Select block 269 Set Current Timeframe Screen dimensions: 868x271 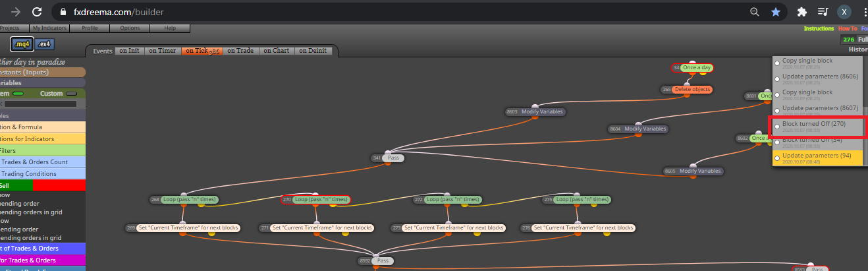click(x=183, y=227)
